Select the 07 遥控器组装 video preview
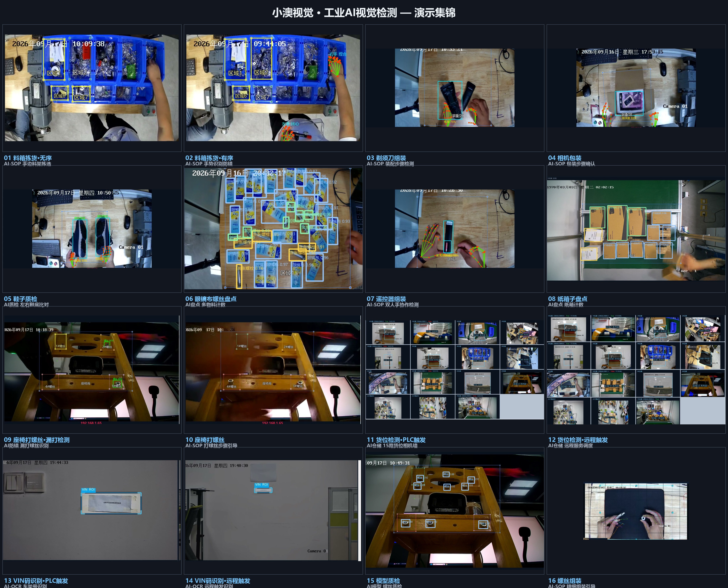This screenshot has height=588, width=728. point(455,229)
